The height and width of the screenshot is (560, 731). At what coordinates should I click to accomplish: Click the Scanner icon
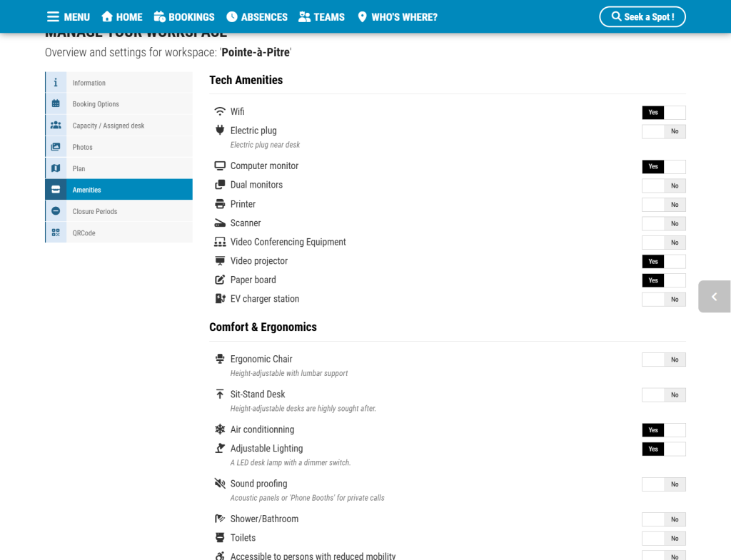(x=220, y=223)
